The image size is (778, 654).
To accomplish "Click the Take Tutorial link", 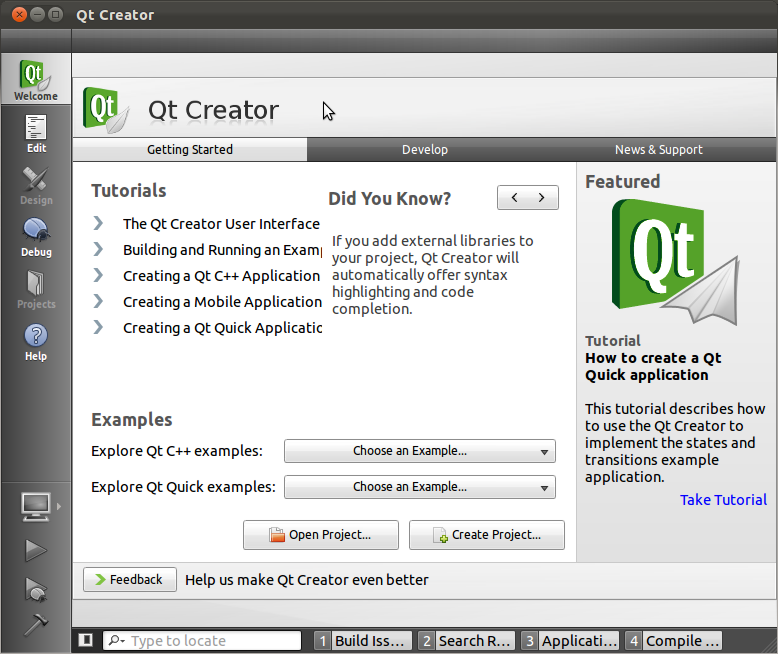I will click(723, 500).
